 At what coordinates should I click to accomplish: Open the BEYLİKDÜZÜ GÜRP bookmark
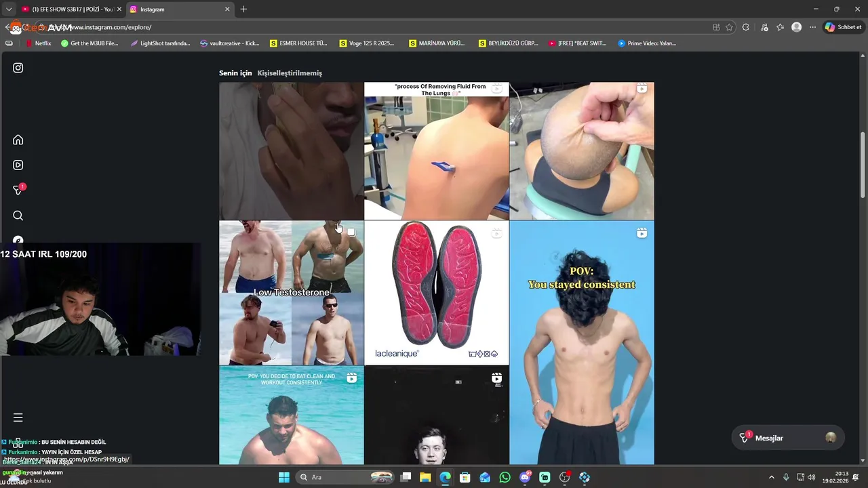tap(508, 43)
